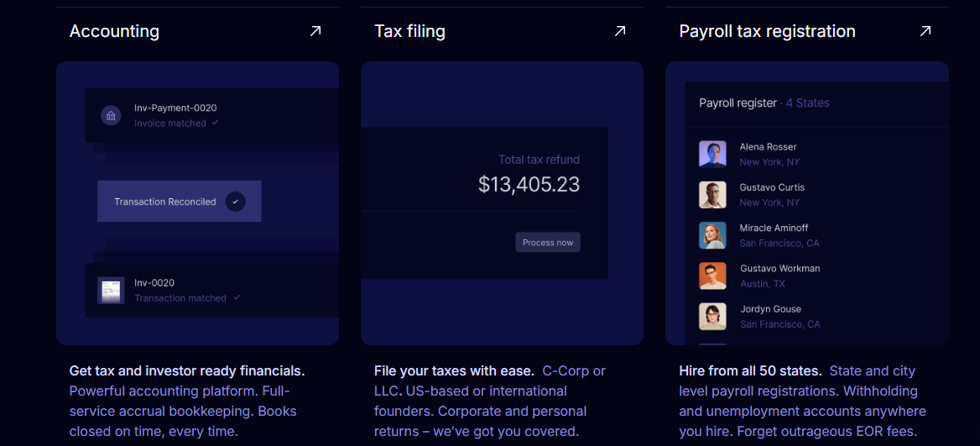
Task: Open the Inv-0020 invoice document thumbnail
Action: click(111, 291)
